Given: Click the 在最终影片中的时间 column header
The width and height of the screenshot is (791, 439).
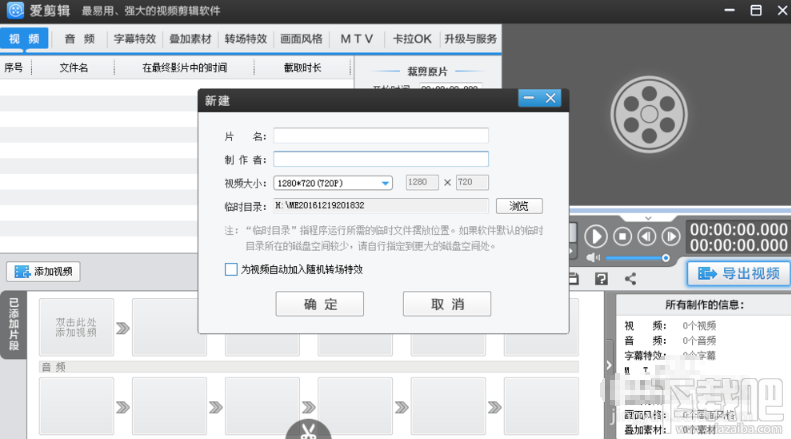Looking at the screenshot, I should [185, 68].
